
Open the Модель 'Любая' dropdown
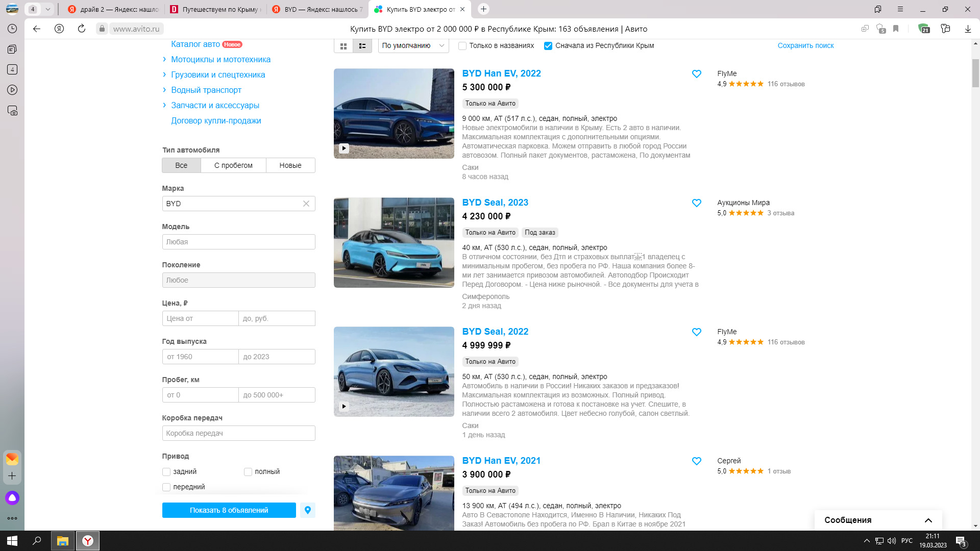[238, 242]
